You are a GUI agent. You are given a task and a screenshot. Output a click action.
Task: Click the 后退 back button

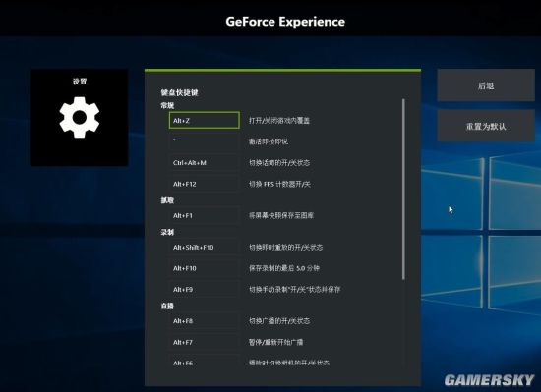(486, 85)
